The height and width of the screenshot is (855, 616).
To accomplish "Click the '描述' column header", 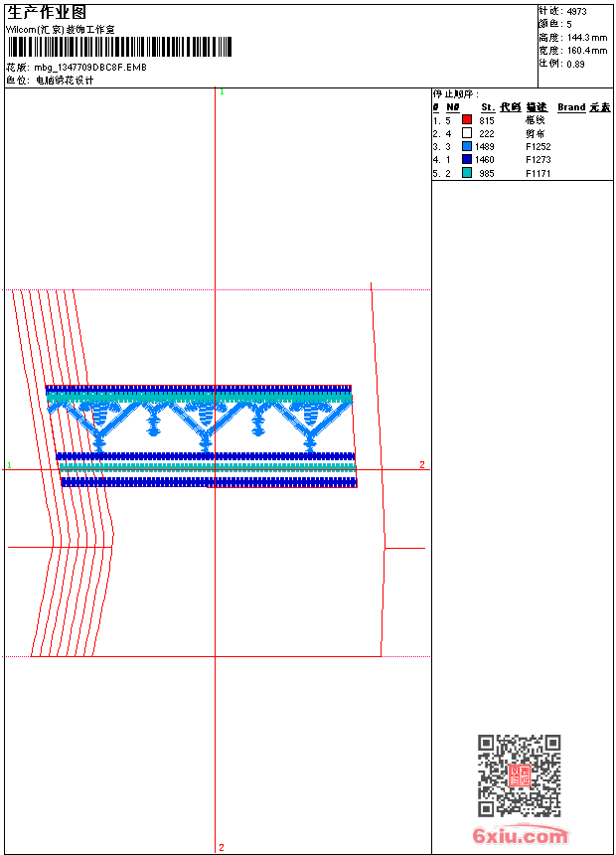I will [x=537, y=107].
